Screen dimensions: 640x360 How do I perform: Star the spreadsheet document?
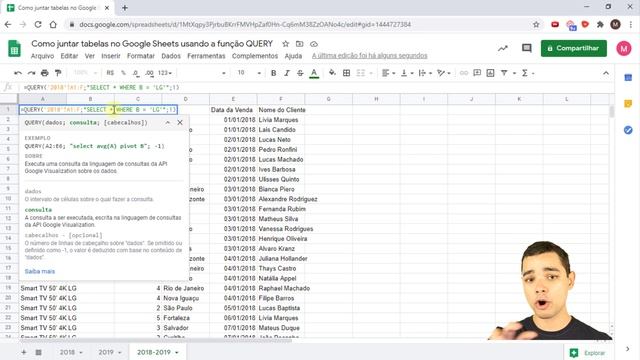(x=286, y=44)
